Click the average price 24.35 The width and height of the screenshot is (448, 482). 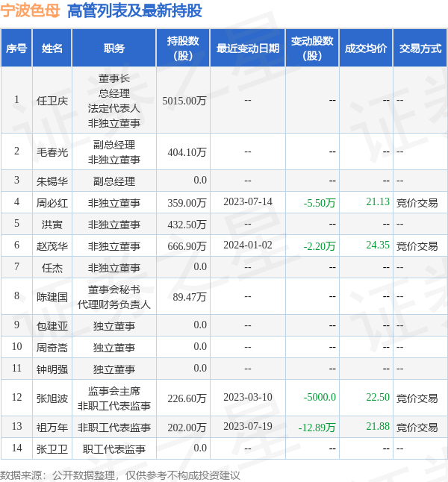[378, 245]
